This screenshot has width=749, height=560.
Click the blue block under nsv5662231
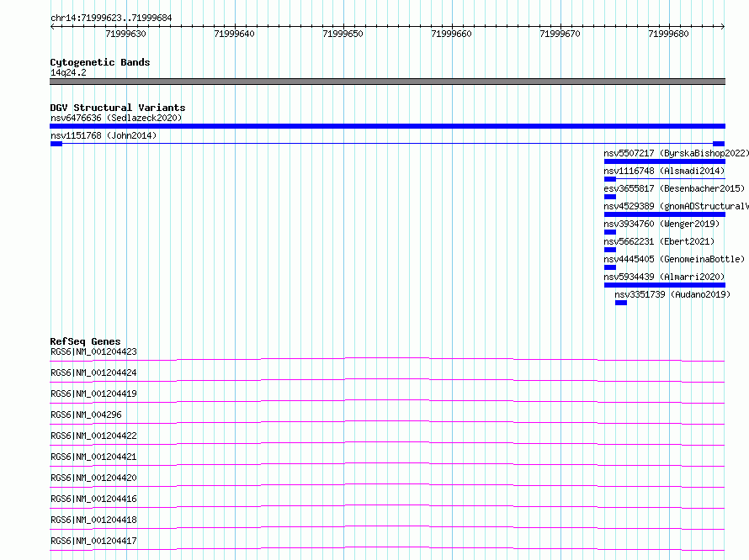[610, 250]
